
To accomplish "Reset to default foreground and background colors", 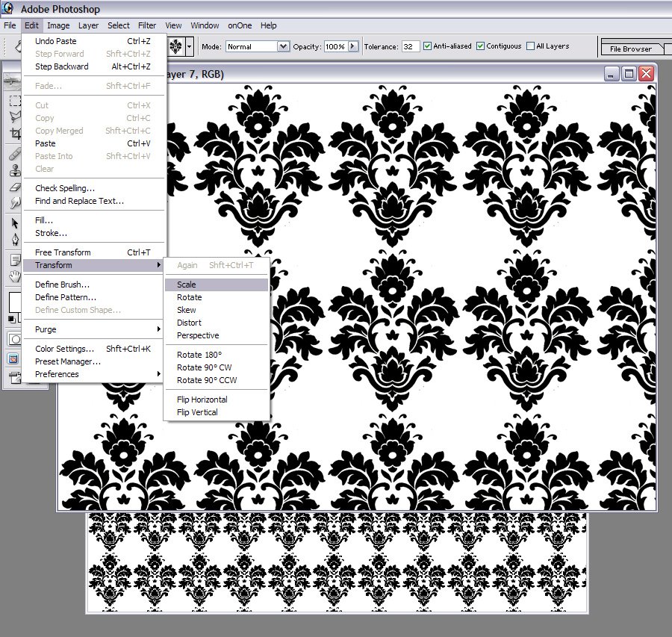I will coord(11,320).
